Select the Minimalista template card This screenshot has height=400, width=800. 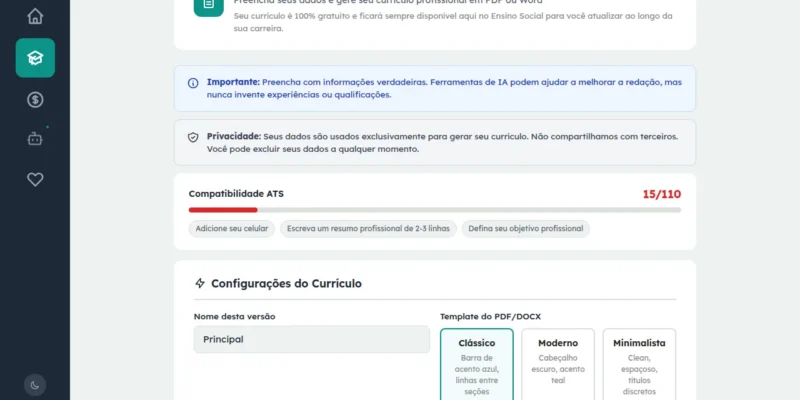[x=639, y=366]
